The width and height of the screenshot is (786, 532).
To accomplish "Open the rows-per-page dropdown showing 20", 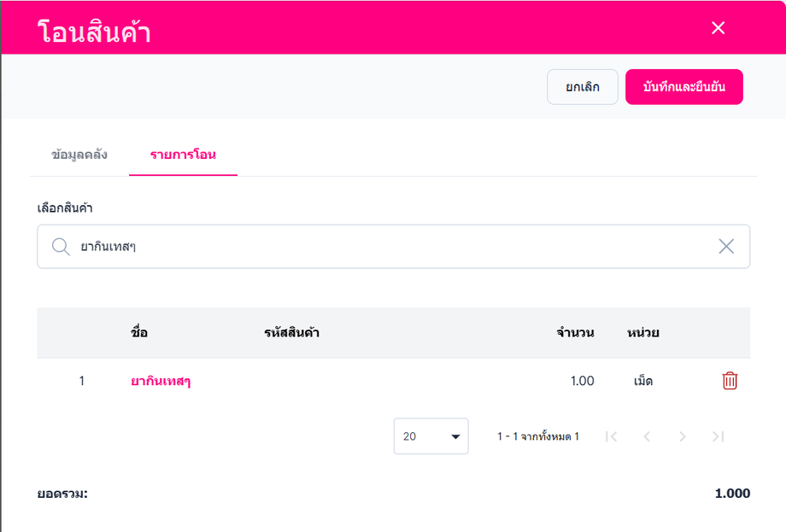I will tap(431, 436).
